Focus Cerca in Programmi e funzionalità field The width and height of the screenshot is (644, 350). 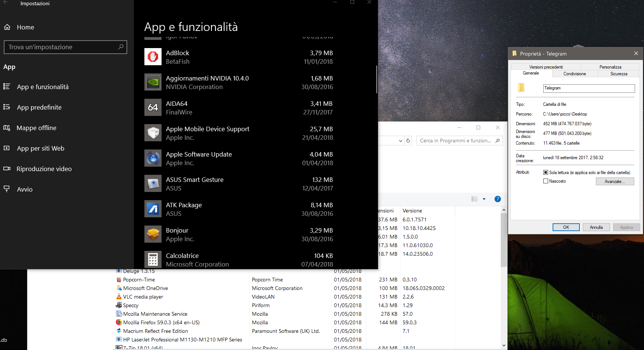[x=460, y=141]
